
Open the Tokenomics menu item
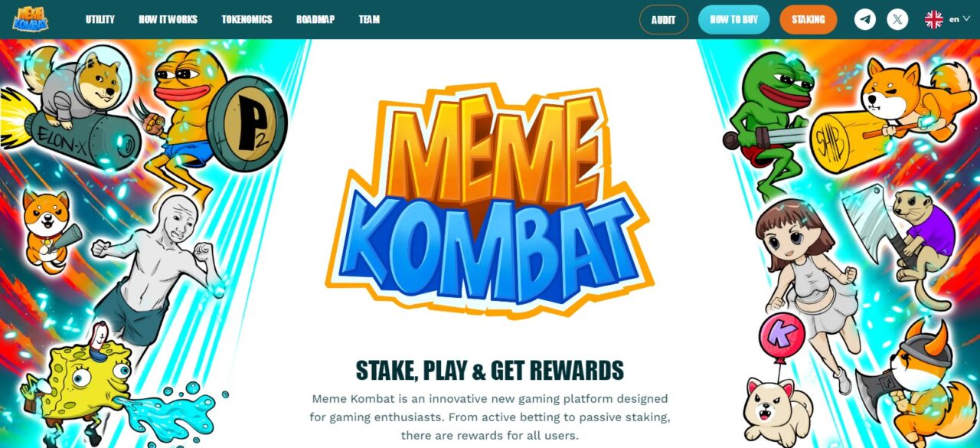click(x=247, y=19)
